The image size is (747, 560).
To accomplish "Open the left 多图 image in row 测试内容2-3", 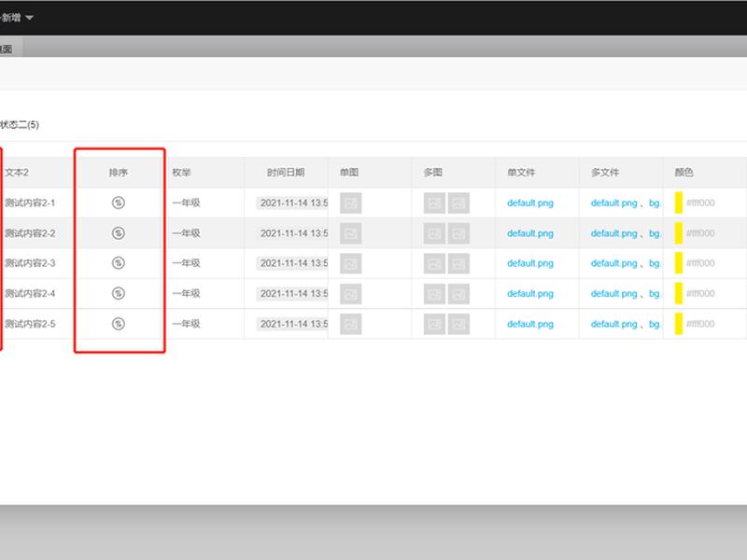I will pos(434,263).
